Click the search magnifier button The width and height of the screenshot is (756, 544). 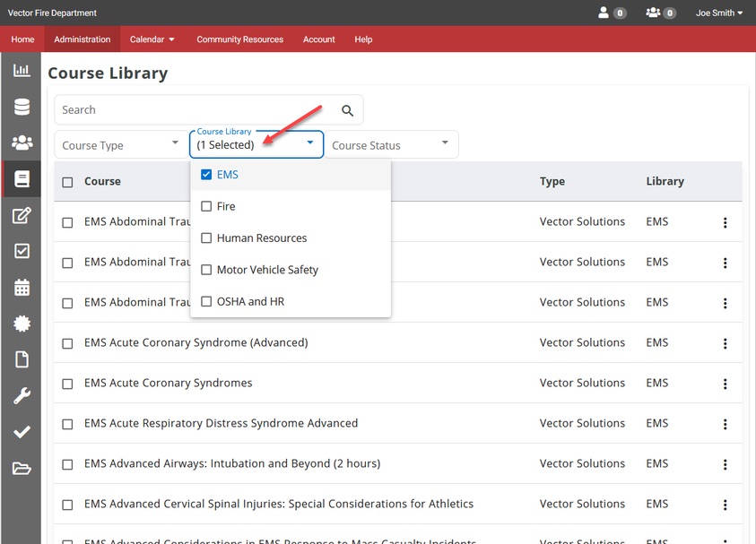pyautogui.click(x=347, y=109)
